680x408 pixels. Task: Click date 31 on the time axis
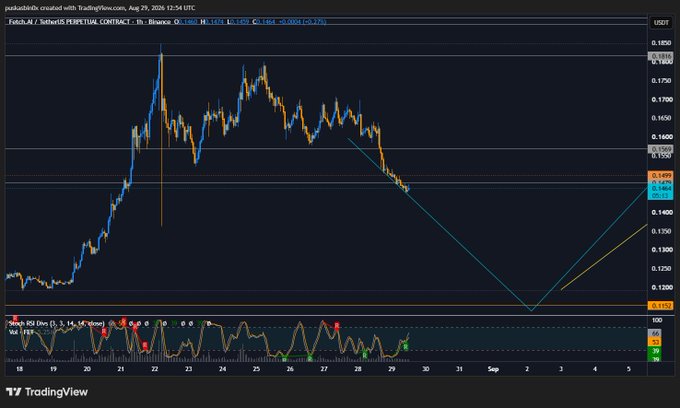click(x=459, y=369)
